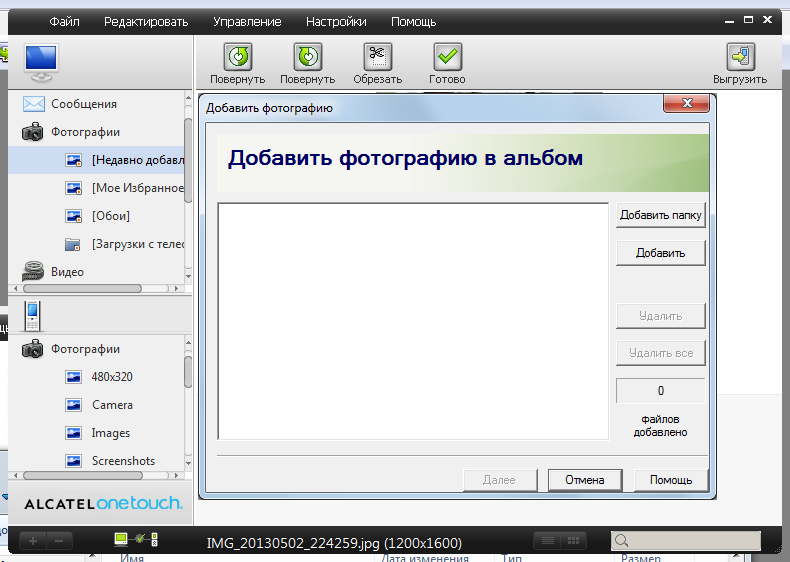
Task: Click the computer monitor icon
Action: pos(40,62)
